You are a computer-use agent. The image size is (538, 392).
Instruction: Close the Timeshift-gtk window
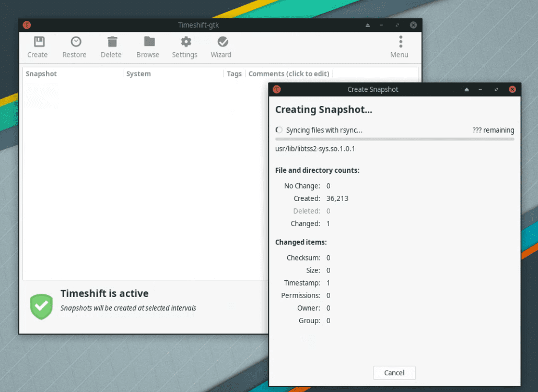(x=414, y=25)
